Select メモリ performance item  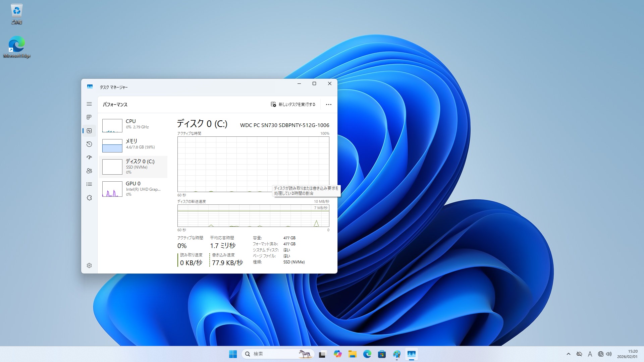133,145
